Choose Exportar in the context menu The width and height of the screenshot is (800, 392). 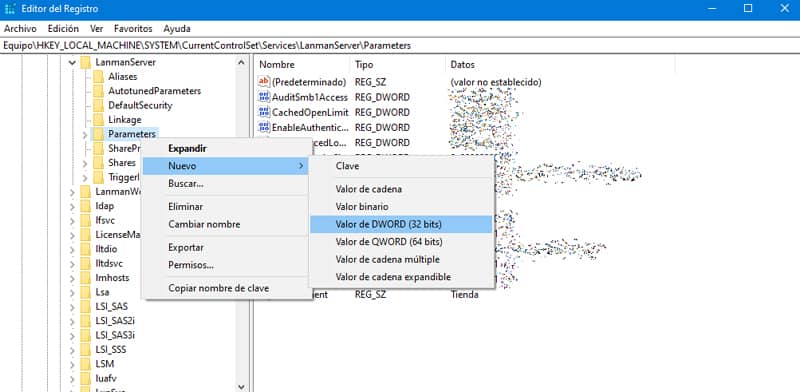227,248
